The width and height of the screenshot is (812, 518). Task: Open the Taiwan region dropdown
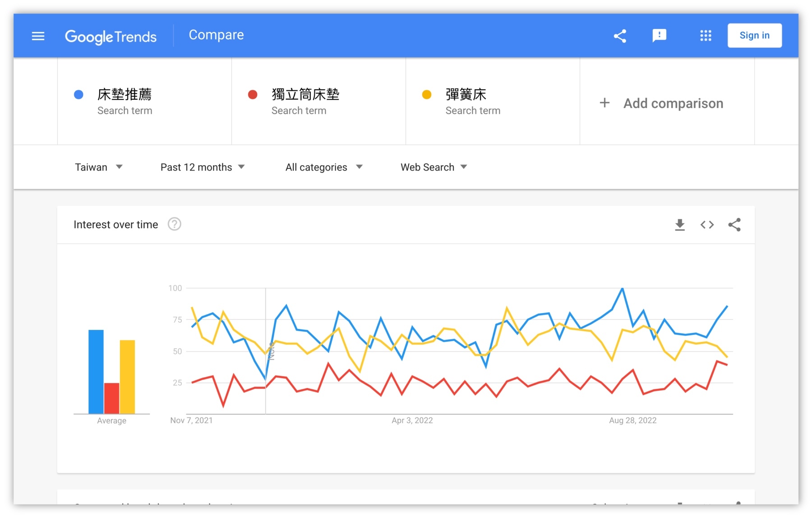coord(99,167)
